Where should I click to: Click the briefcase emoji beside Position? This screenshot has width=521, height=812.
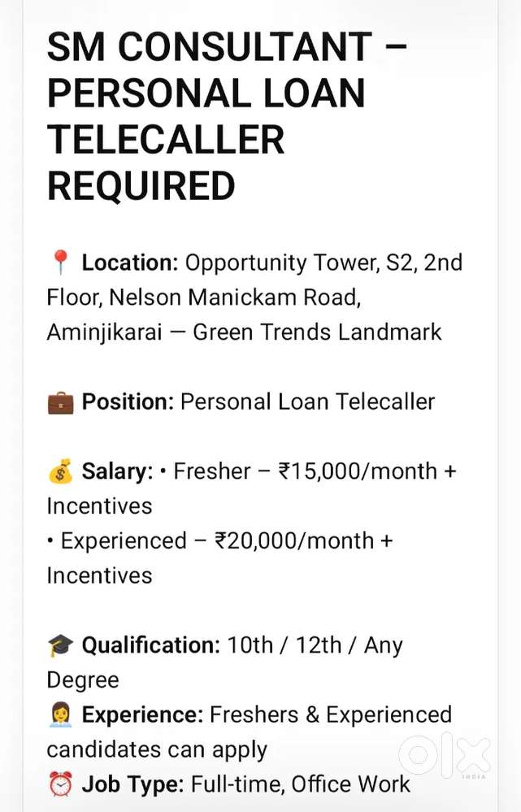tap(61, 403)
